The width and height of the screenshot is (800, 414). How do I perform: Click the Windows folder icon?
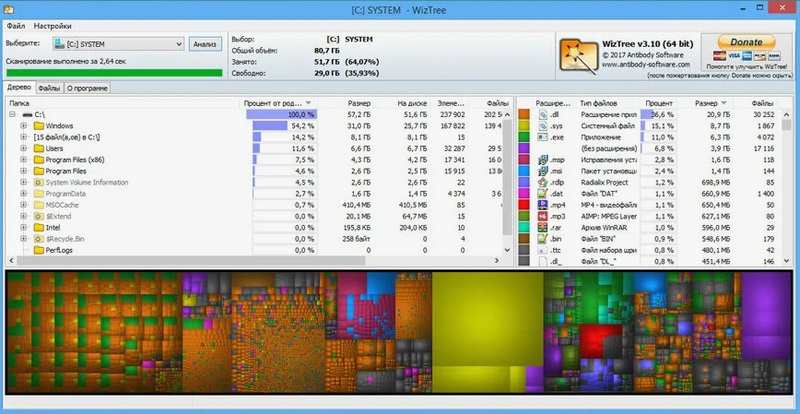point(38,126)
